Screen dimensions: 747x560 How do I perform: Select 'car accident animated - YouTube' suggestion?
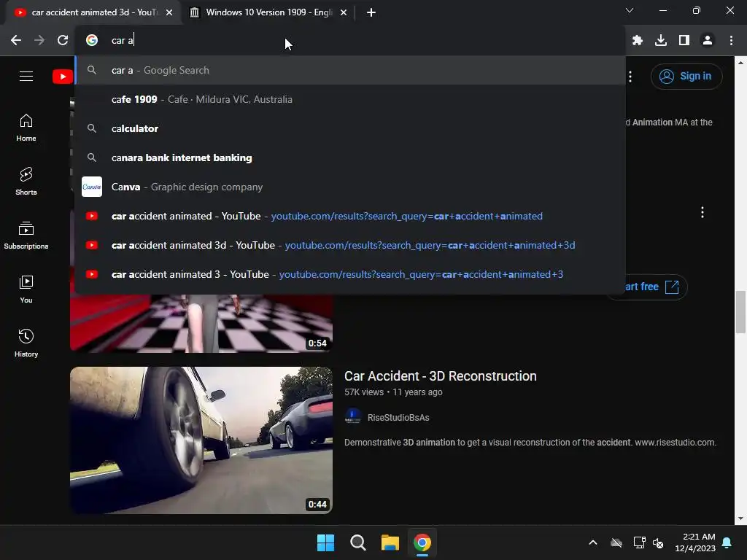[350, 216]
